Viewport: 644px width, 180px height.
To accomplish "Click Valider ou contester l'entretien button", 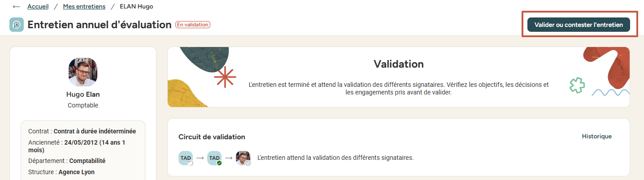I will [x=579, y=25].
